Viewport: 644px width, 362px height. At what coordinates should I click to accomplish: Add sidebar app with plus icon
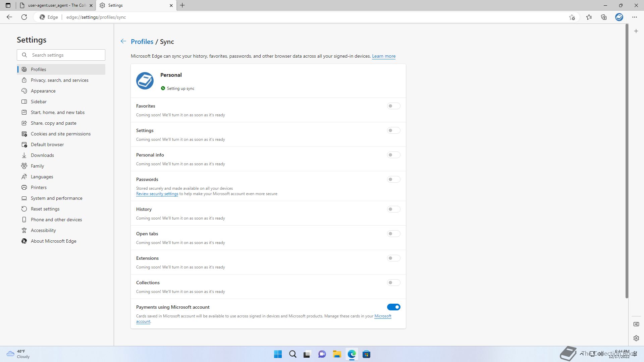(636, 31)
